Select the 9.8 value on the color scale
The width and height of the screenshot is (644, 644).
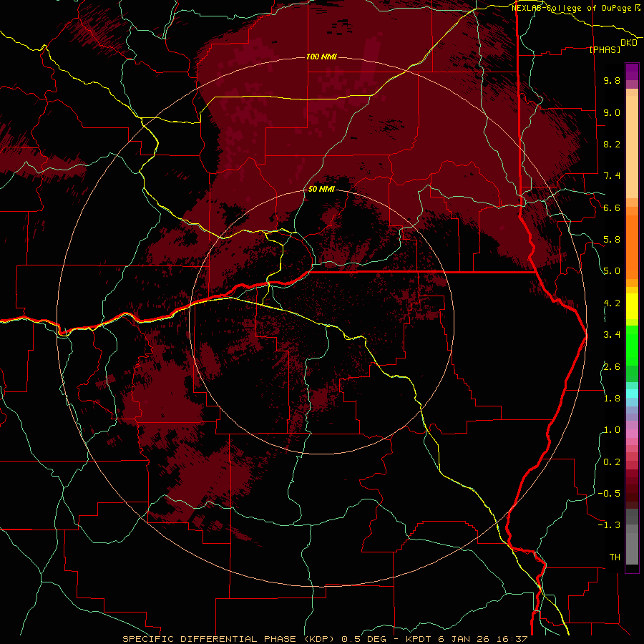[x=612, y=80]
